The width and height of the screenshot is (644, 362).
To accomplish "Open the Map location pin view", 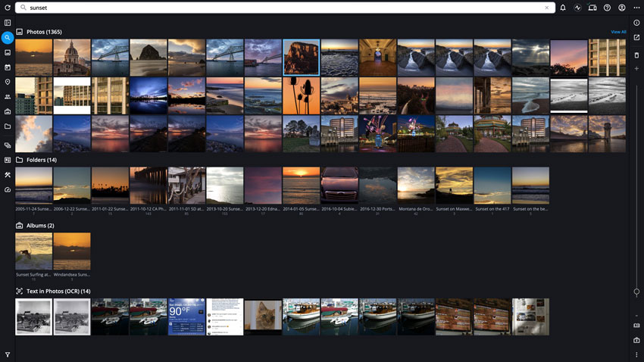I will tap(8, 82).
